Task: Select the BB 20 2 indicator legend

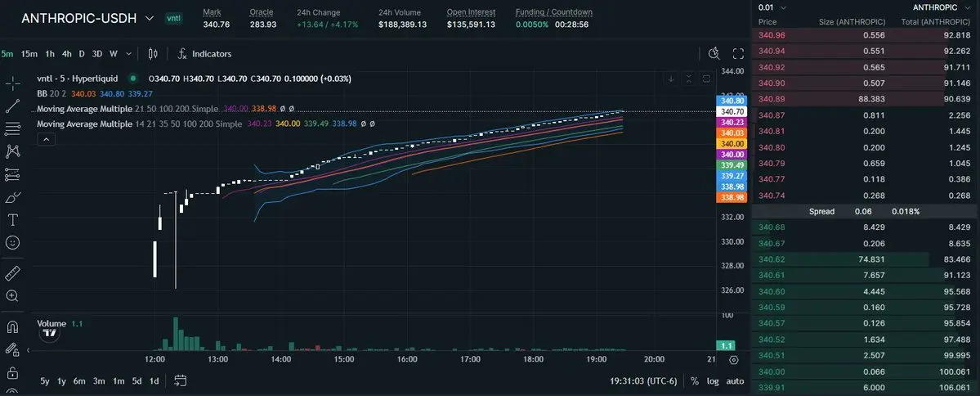Action: pos(52,94)
